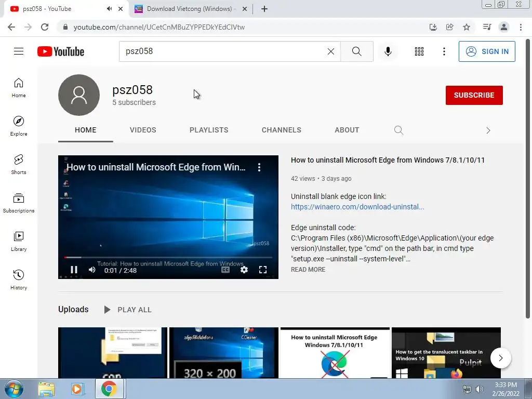Click the page vertical scrollbar
The width and height of the screenshot is (532, 399).
tap(528, 178)
